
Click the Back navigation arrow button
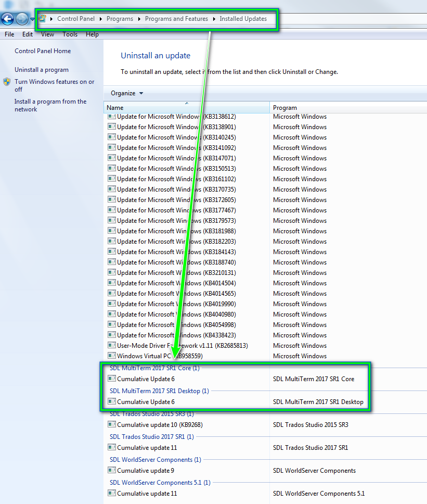point(7,19)
